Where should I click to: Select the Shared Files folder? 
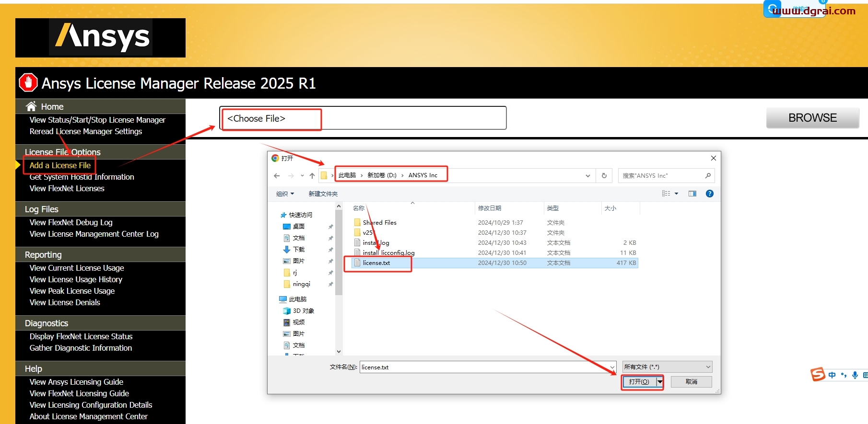click(x=379, y=222)
